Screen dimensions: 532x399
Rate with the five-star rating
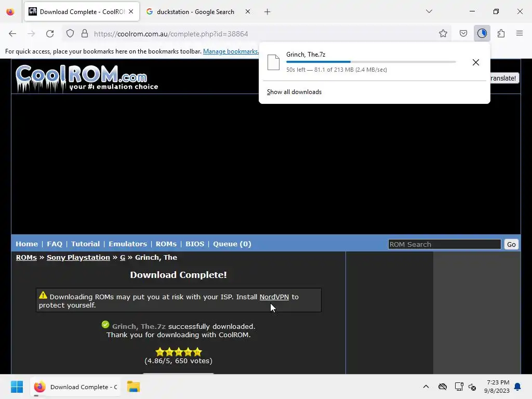(x=179, y=352)
